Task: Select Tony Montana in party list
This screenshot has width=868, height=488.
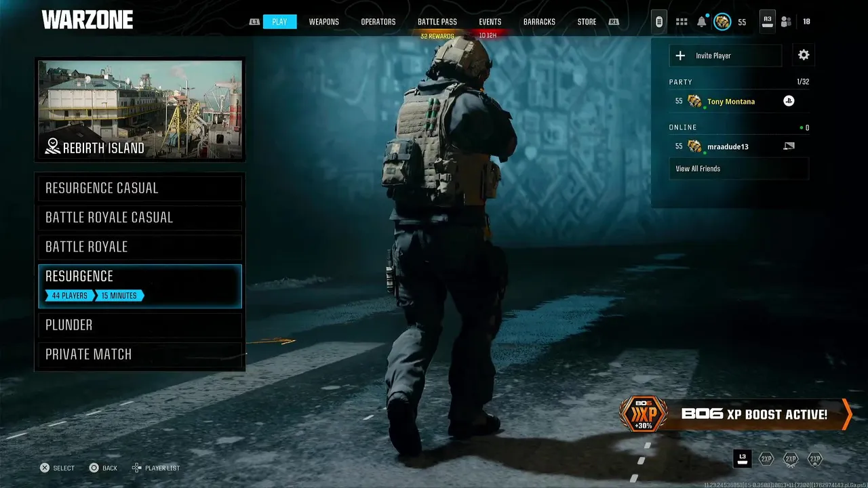Action: (738, 102)
